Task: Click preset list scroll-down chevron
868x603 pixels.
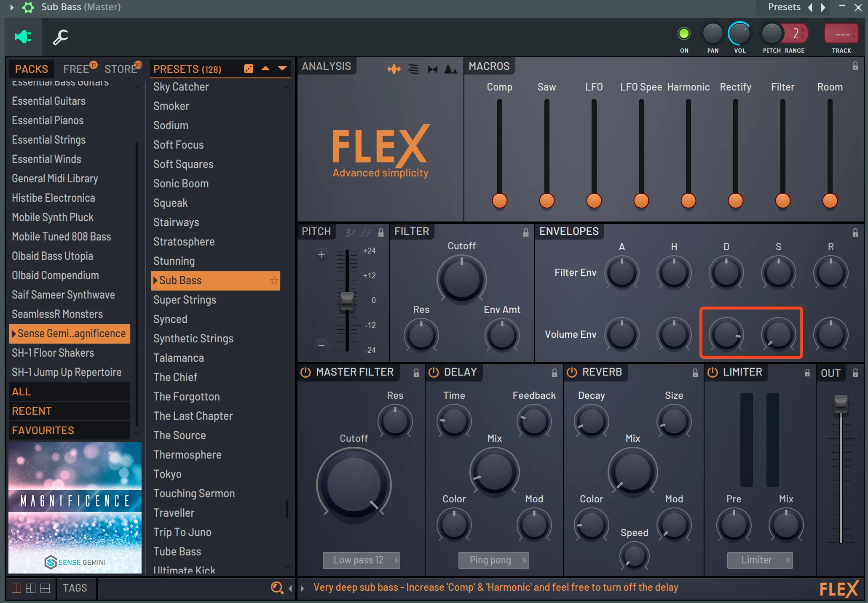Action: 287,567
